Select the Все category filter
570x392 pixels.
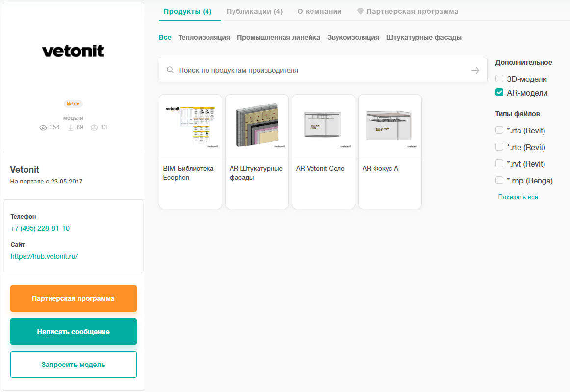(165, 37)
